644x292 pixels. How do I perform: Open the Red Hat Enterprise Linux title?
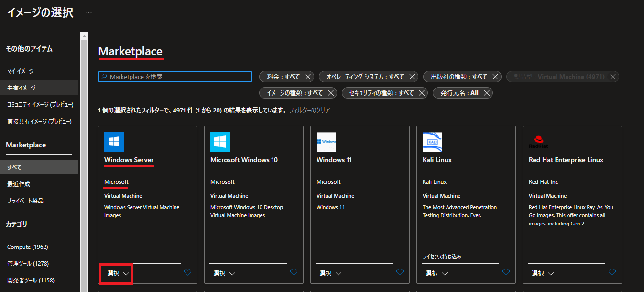pyautogui.click(x=566, y=160)
